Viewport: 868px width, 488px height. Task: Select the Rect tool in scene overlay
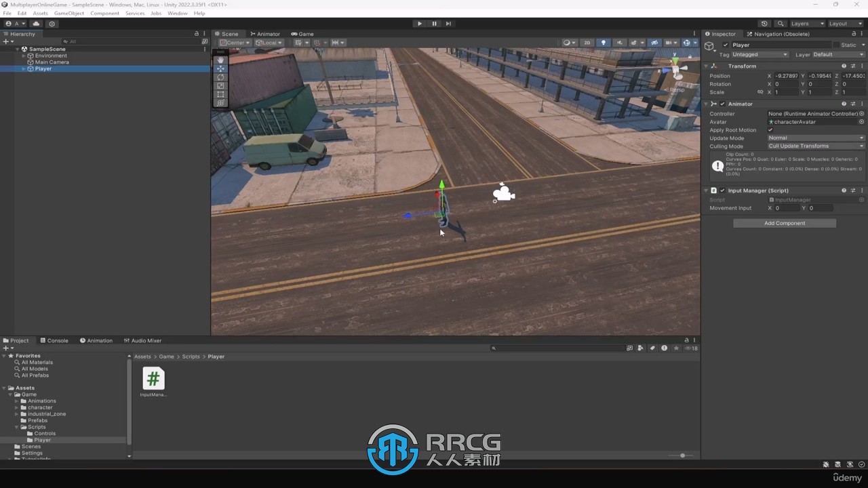(221, 95)
